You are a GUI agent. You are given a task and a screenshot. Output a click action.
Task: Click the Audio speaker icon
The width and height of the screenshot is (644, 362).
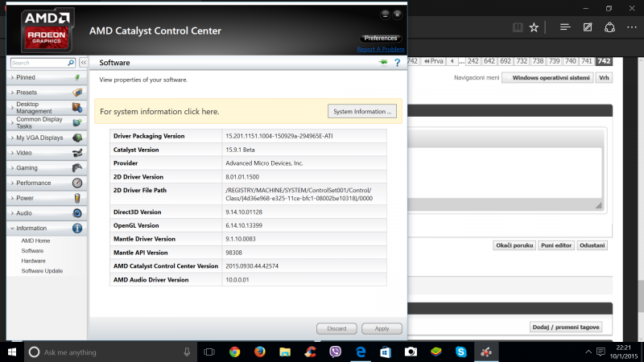(x=77, y=213)
